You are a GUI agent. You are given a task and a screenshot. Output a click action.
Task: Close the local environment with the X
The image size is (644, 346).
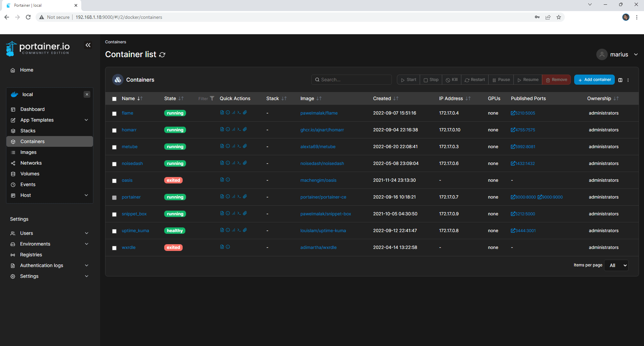click(x=87, y=94)
